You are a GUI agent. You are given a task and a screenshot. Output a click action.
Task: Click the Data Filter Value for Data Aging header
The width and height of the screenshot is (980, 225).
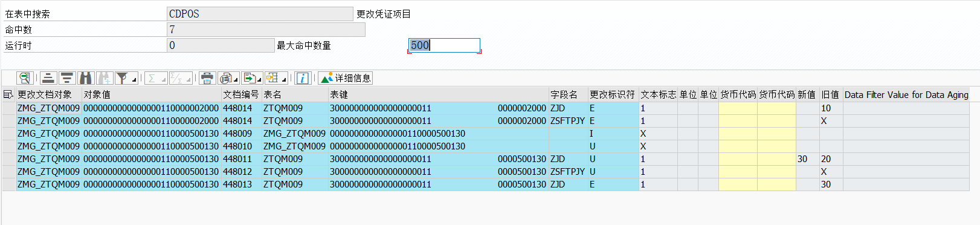point(906,94)
